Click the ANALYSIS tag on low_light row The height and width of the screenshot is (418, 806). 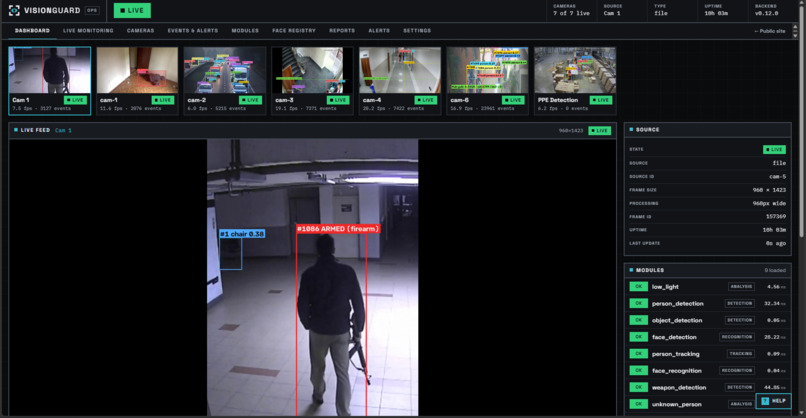[x=741, y=286]
